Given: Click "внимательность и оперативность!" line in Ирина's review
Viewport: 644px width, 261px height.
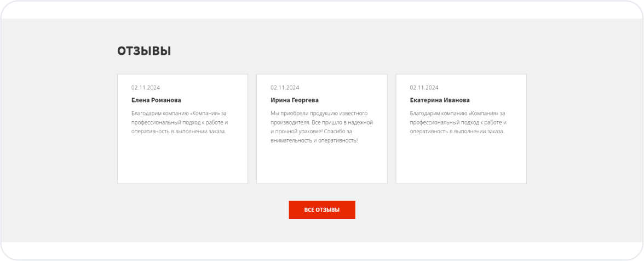Looking at the screenshot, I should (314, 140).
